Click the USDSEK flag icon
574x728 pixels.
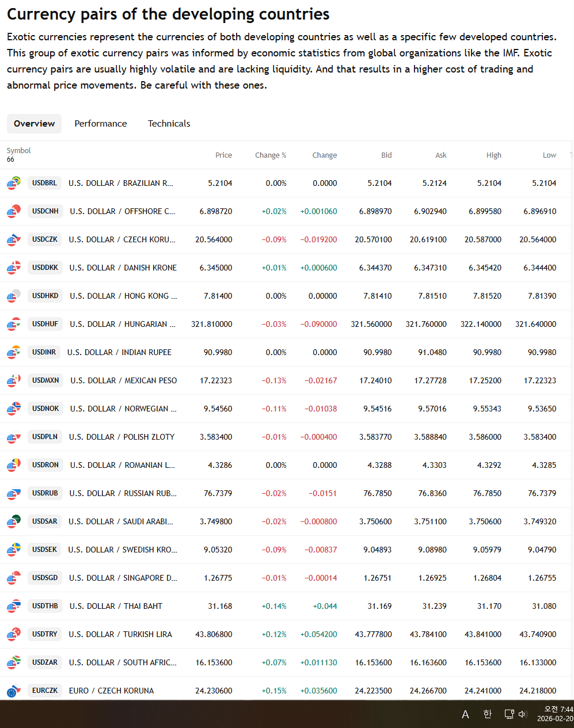pyautogui.click(x=14, y=550)
